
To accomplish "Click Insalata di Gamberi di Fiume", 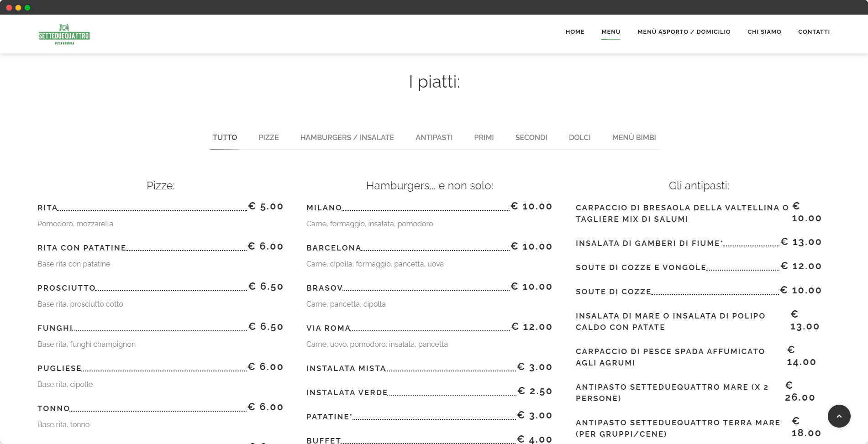I will click(649, 243).
